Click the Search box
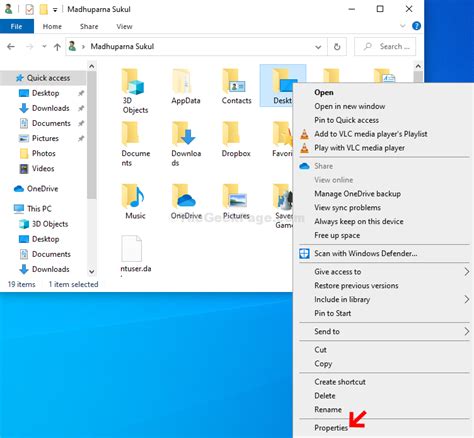The height and width of the screenshot is (438, 474). coord(385,47)
